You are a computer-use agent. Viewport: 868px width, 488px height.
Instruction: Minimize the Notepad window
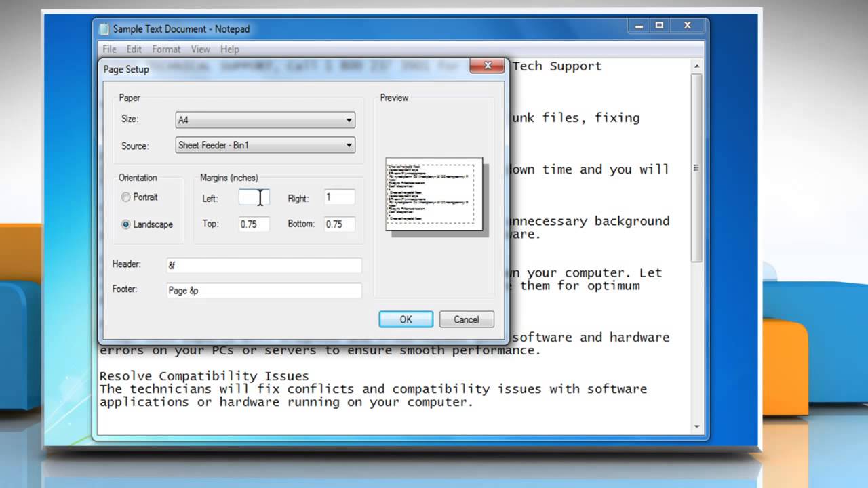637,26
